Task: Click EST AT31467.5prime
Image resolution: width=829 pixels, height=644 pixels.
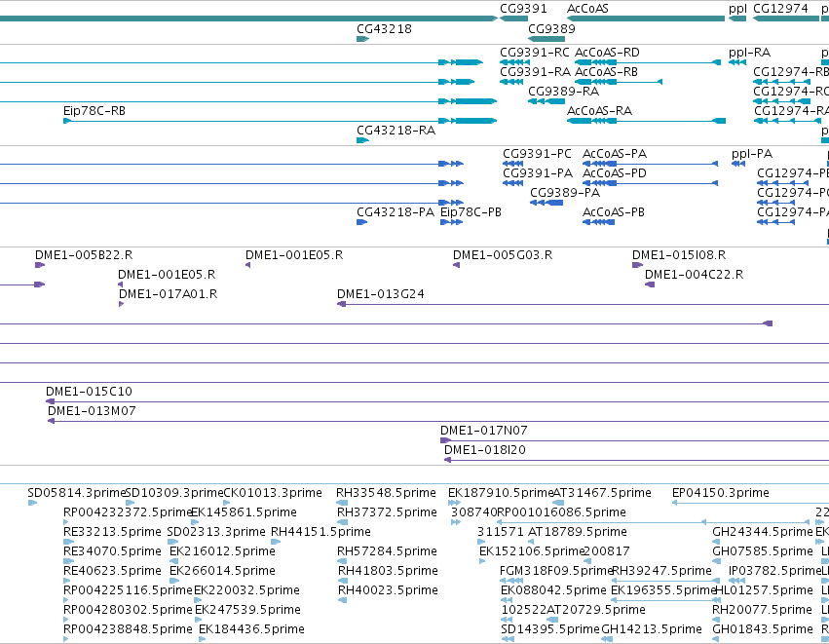Action: (602, 493)
